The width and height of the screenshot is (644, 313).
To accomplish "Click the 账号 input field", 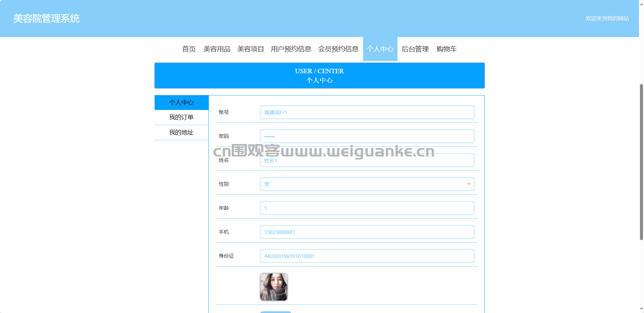I will 367,112.
